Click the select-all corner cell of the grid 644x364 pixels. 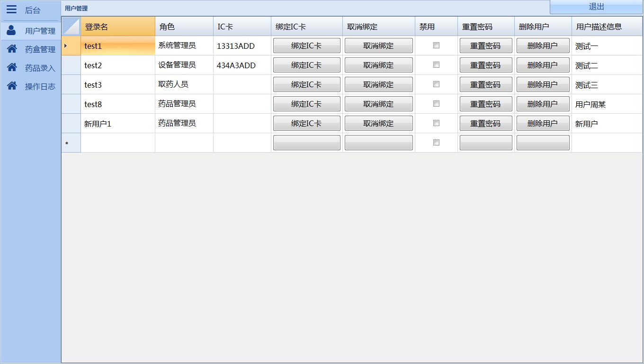click(x=71, y=27)
